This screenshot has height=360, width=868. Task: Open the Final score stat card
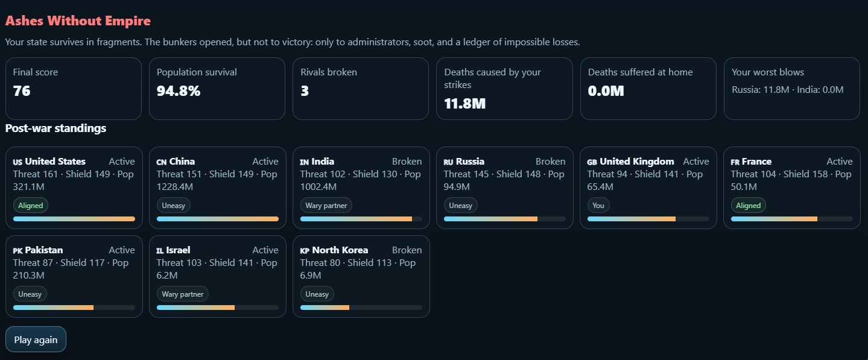74,89
